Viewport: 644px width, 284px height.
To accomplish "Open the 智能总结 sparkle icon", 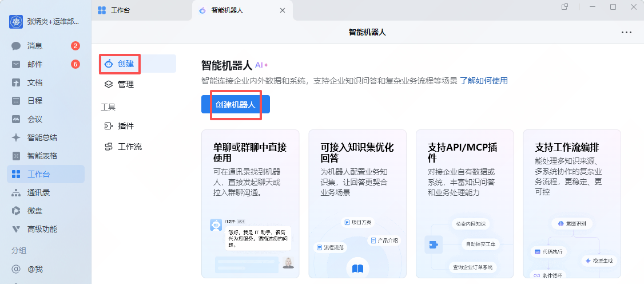I will click(x=16, y=137).
